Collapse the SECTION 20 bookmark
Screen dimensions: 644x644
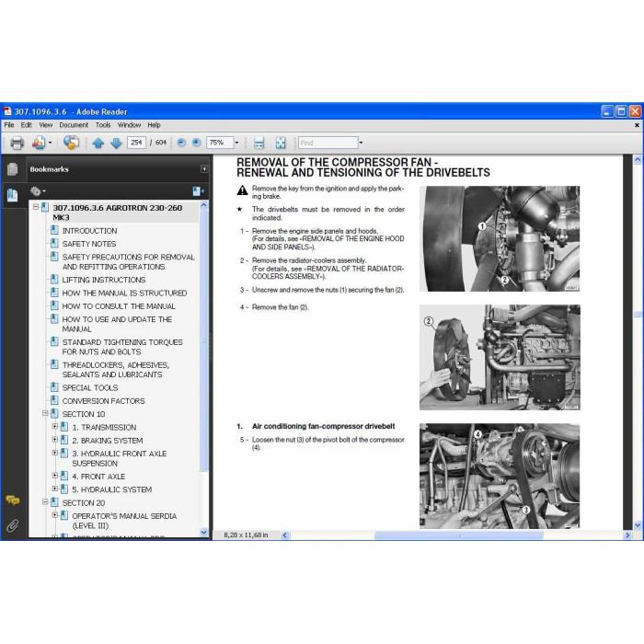pos(46,502)
